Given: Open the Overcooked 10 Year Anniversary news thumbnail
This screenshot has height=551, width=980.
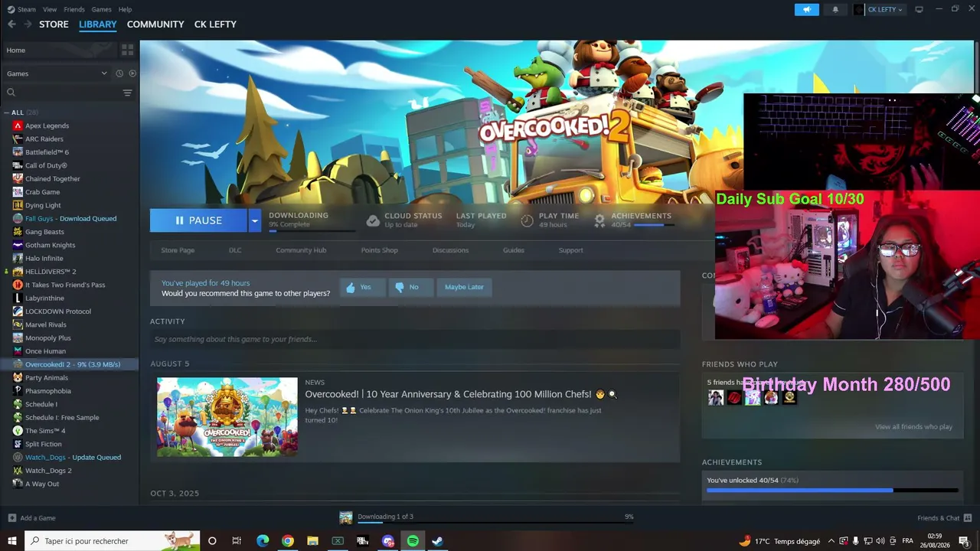Looking at the screenshot, I should click(227, 417).
